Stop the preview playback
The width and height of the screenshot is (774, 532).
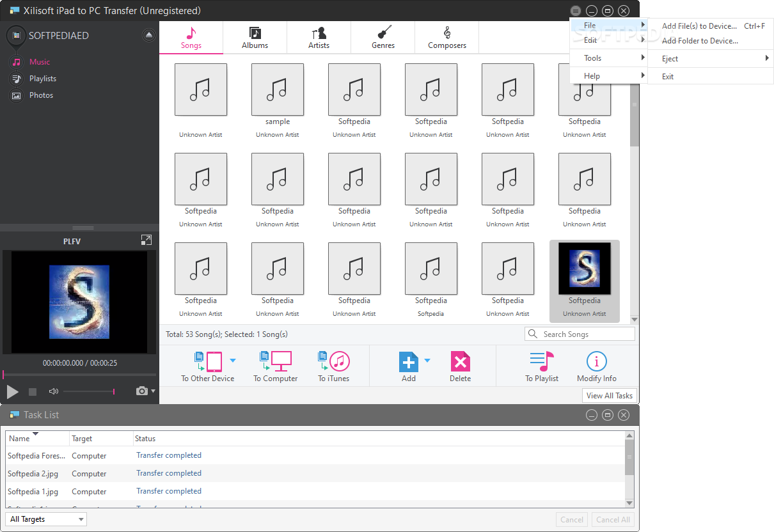33,391
